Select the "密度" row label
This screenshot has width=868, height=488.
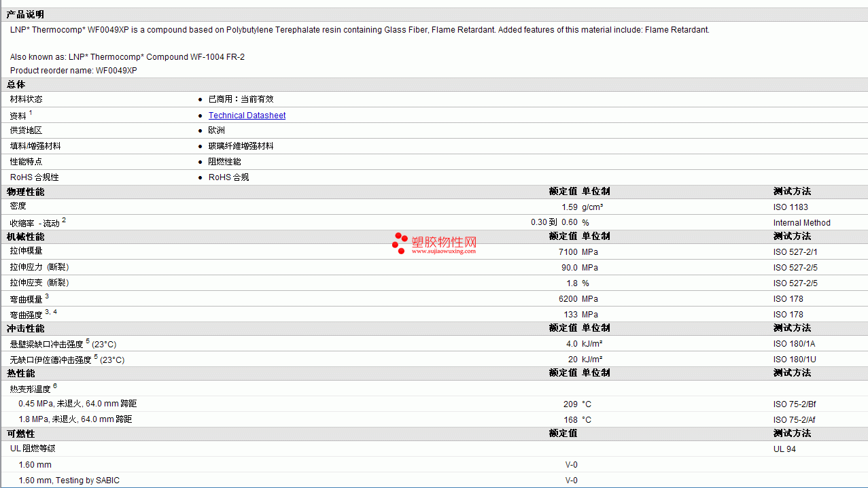point(18,206)
